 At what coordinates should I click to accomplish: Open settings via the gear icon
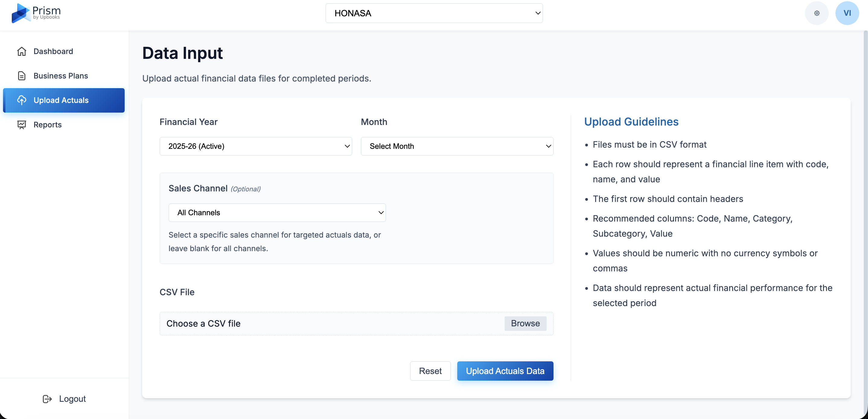(816, 13)
